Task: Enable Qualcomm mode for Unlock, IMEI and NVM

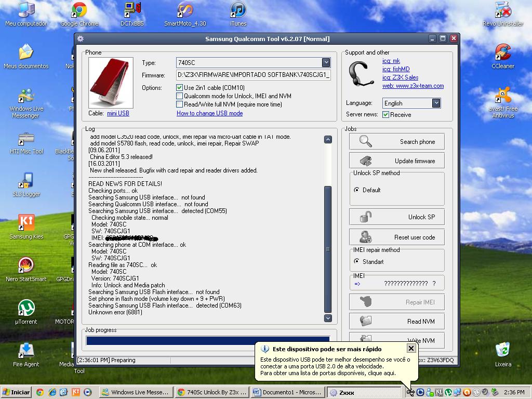Action: (x=179, y=96)
